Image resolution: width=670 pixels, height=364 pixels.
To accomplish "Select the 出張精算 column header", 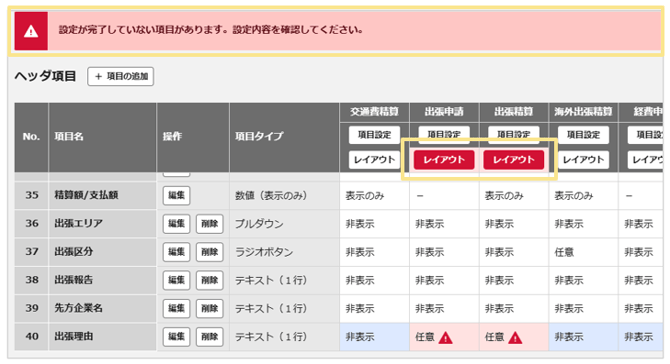I will click(x=514, y=112).
